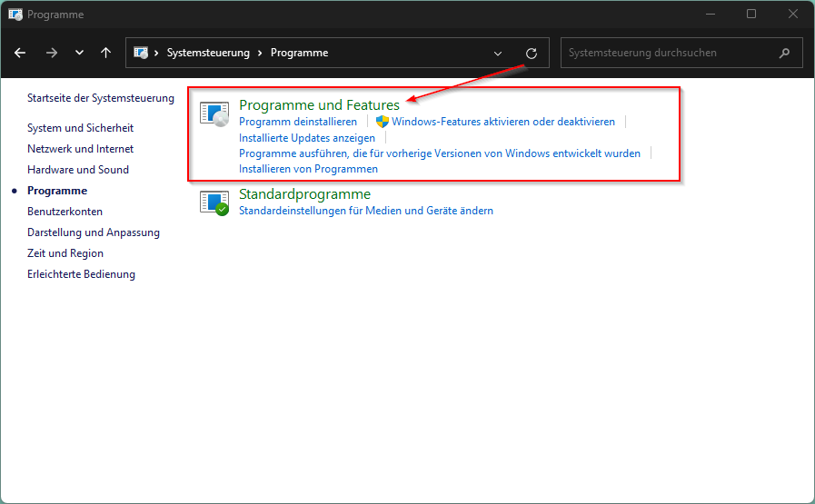Viewport: 815px width, 504px height.
Task: Open the recent locations chevron next to the arrows
Action: [x=79, y=53]
